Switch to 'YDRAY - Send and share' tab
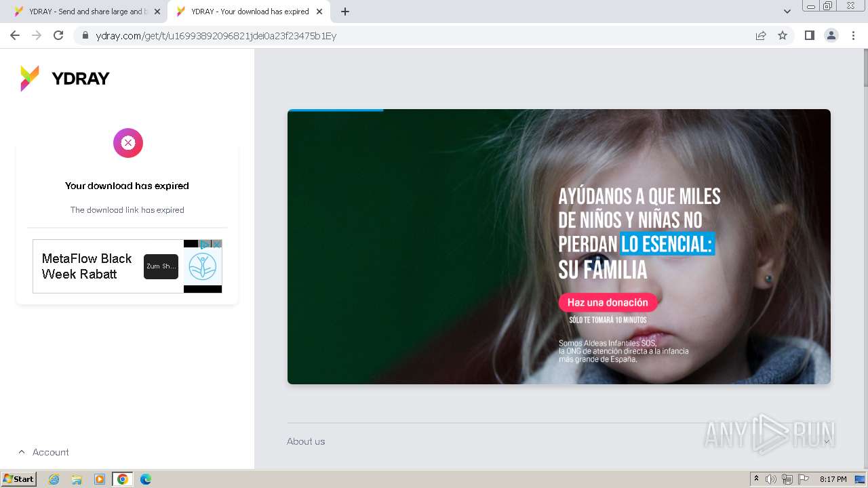 (86, 12)
